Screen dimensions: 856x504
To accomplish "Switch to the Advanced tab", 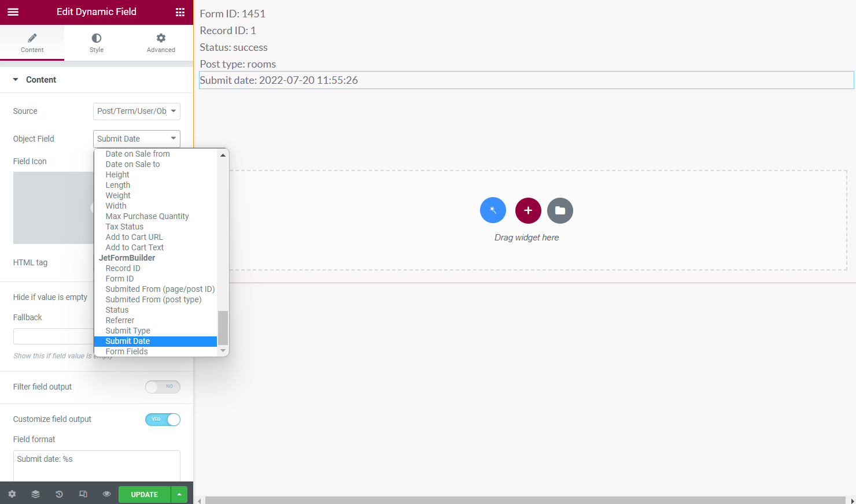I will pyautogui.click(x=161, y=43).
